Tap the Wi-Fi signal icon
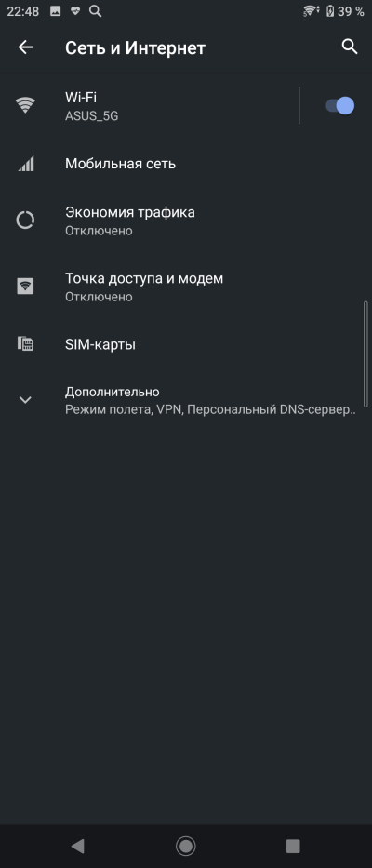This screenshot has width=372, height=868. point(25,105)
